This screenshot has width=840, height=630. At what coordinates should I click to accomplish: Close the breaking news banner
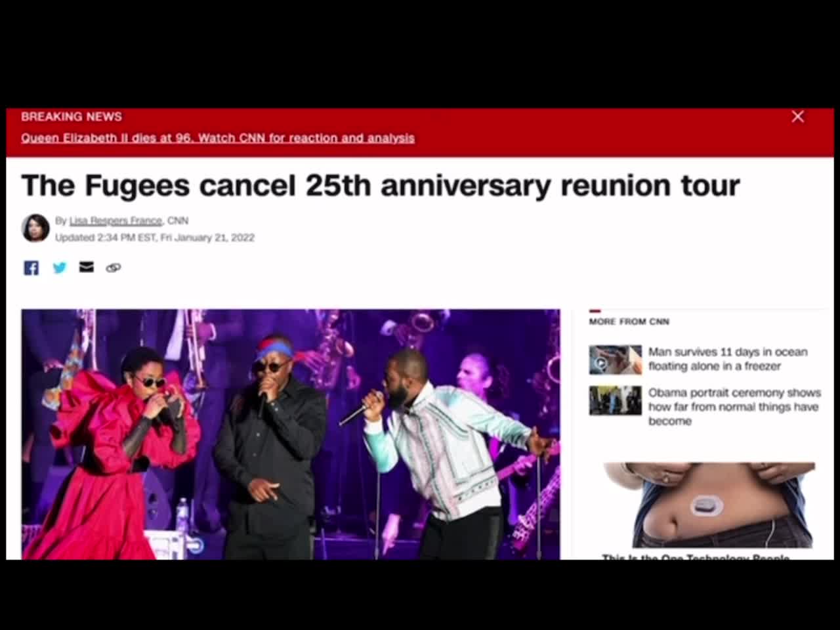pos(797,117)
